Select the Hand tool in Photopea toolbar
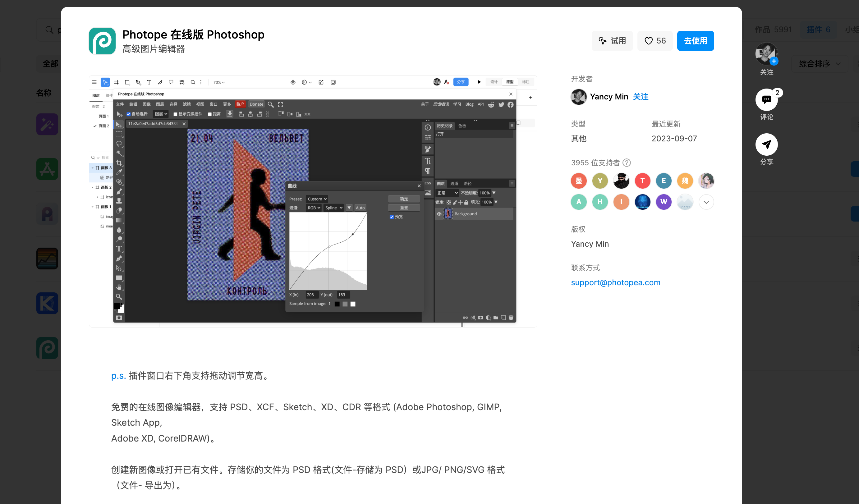The height and width of the screenshot is (504, 859). 119,287
